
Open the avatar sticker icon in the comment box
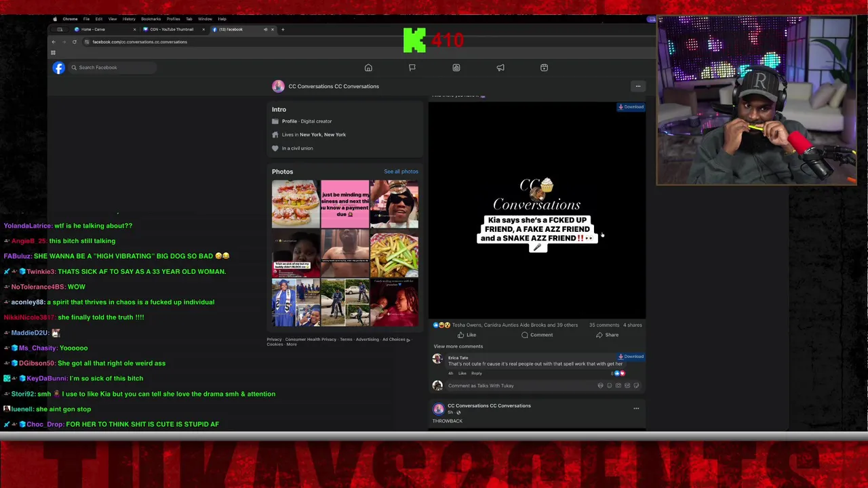tap(600, 386)
